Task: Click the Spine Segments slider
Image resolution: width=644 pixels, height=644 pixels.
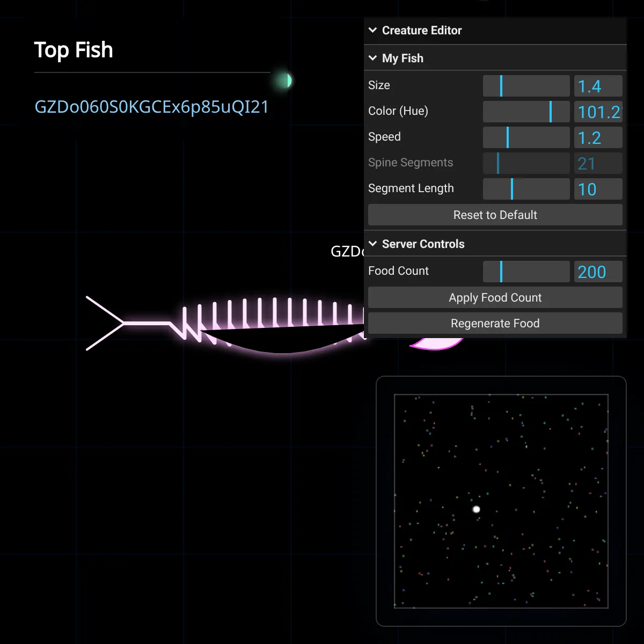Action: (x=526, y=163)
